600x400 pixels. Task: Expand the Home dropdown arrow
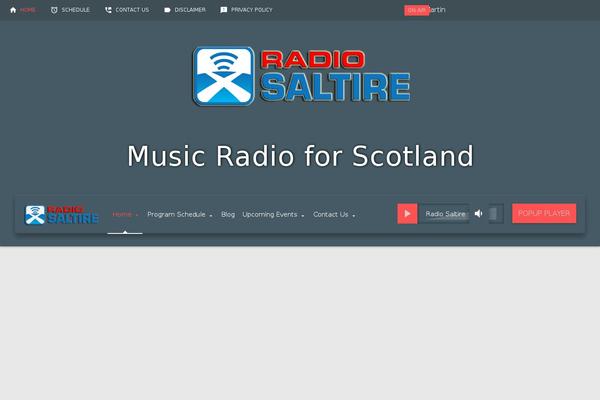tap(137, 216)
